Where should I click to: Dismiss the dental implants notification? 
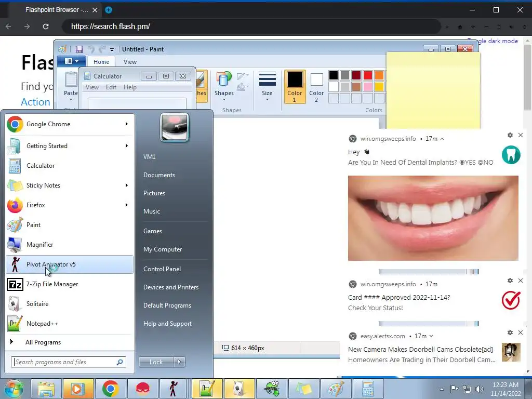click(521, 135)
